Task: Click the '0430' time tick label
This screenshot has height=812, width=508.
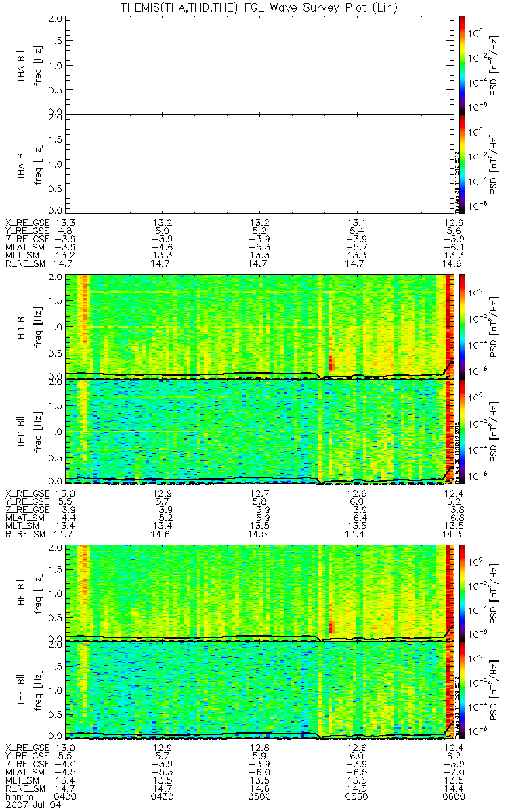Action: pos(163,796)
